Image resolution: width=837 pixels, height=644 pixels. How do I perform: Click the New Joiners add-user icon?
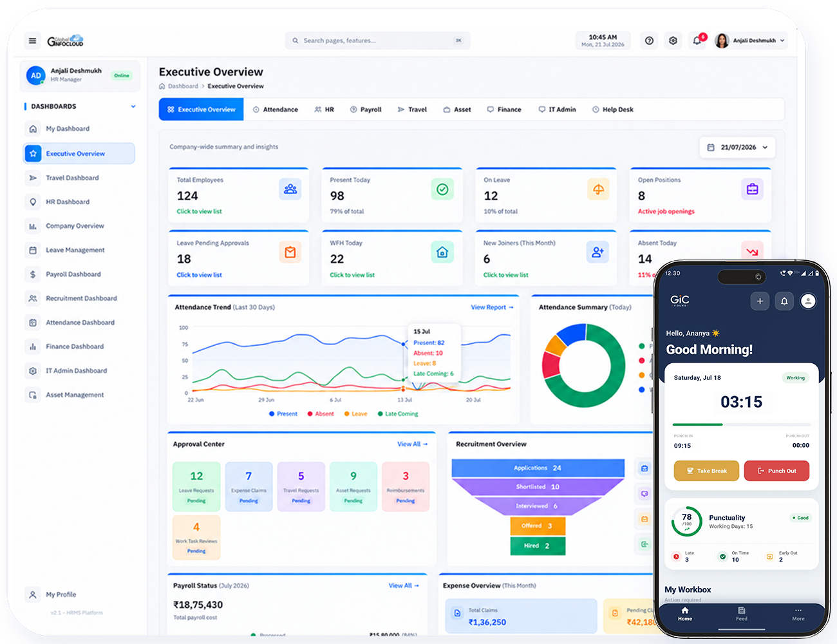click(x=598, y=252)
